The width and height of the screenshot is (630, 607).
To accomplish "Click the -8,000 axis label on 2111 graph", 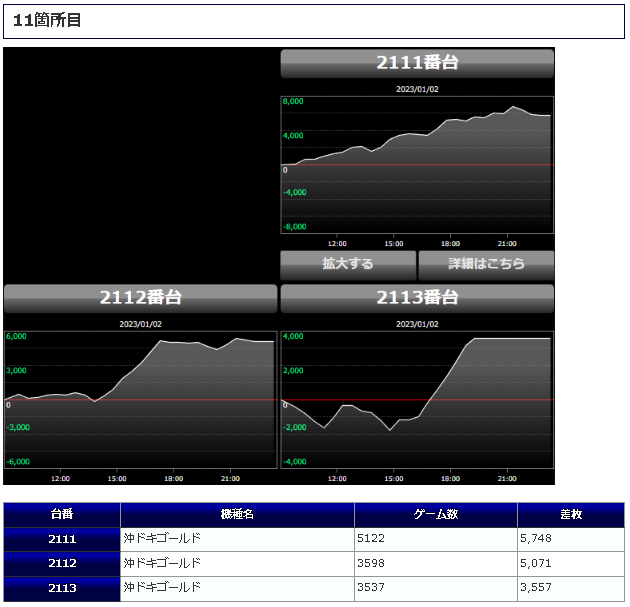I will [295, 227].
